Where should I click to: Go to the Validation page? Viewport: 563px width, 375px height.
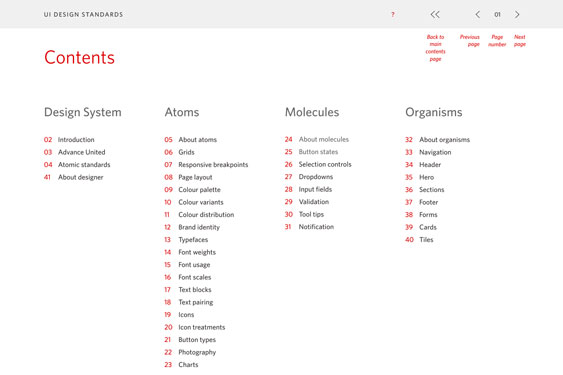(x=307, y=202)
